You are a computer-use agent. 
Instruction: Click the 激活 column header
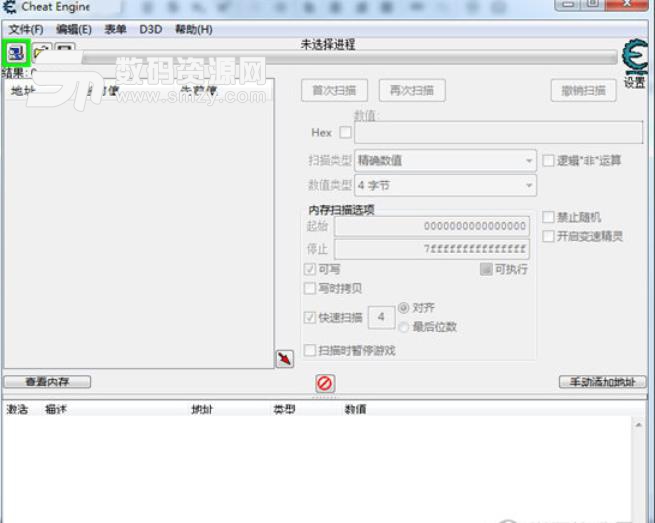coord(17,409)
